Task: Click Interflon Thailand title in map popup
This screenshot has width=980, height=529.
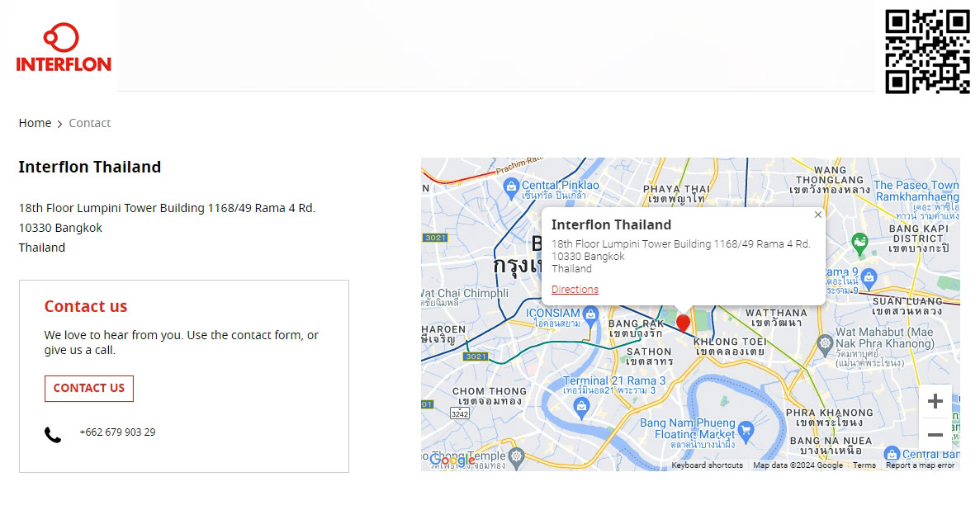Action: coord(611,224)
